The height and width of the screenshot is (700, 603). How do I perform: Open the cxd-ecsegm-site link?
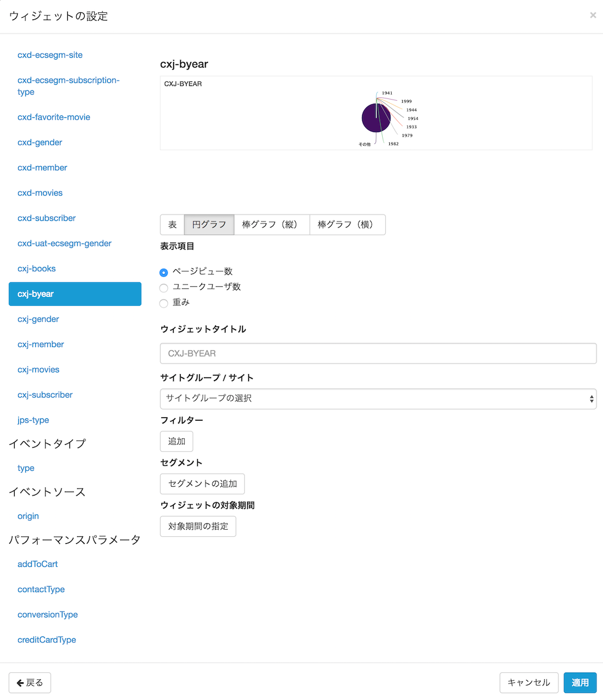[x=50, y=55]
